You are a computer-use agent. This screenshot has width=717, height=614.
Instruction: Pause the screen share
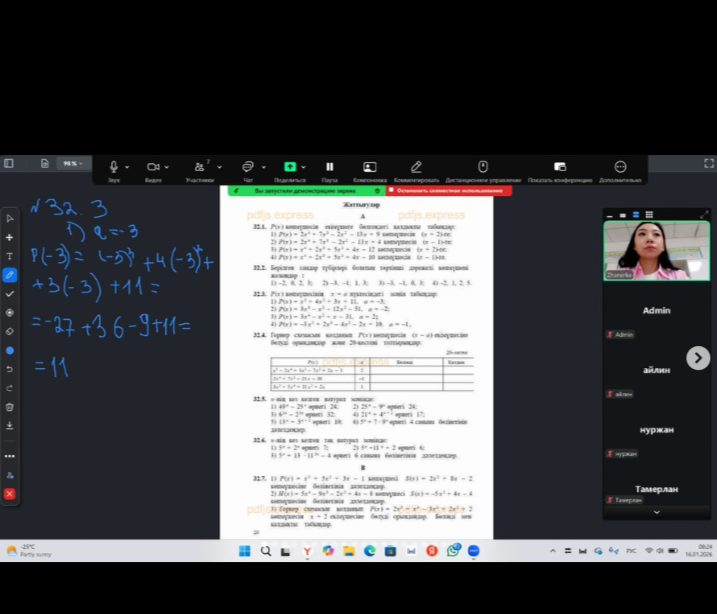coord(328,167)
